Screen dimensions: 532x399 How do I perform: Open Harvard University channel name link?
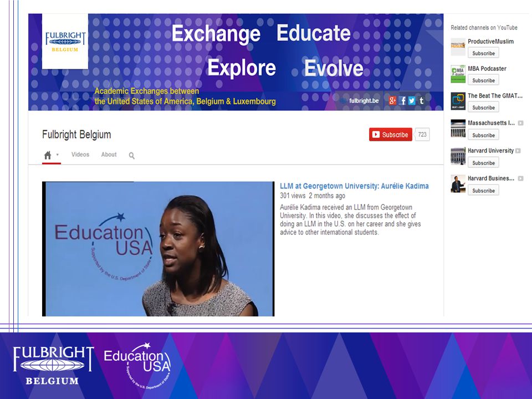pyautogui.click(x=490, y=151)
